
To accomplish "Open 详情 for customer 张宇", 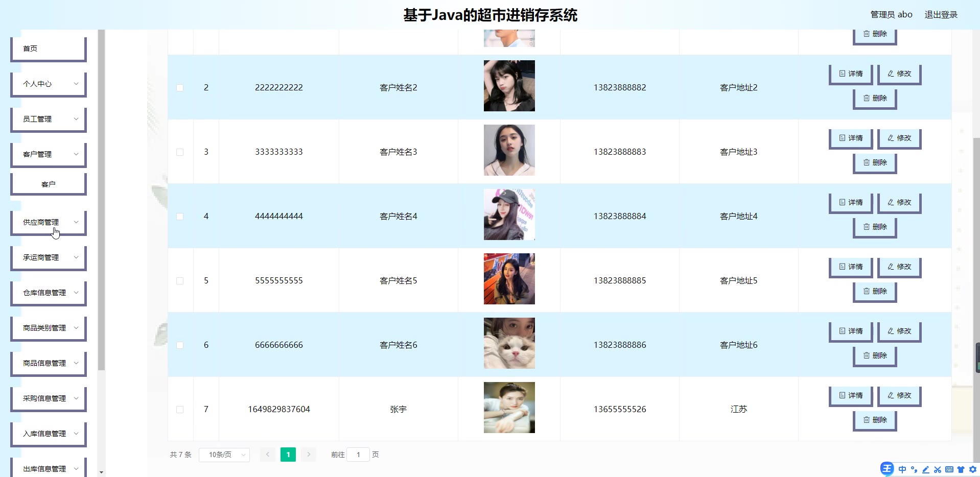I will (851, 396).
